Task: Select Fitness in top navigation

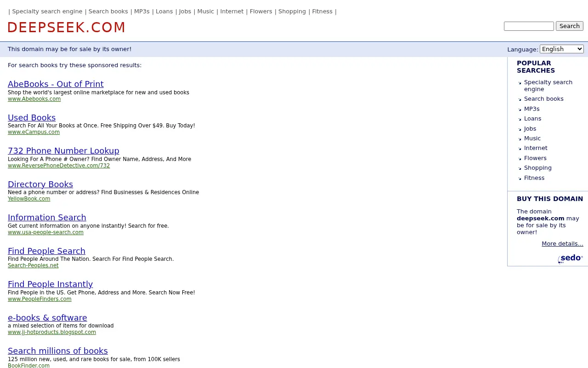Action: pos(322,11)
